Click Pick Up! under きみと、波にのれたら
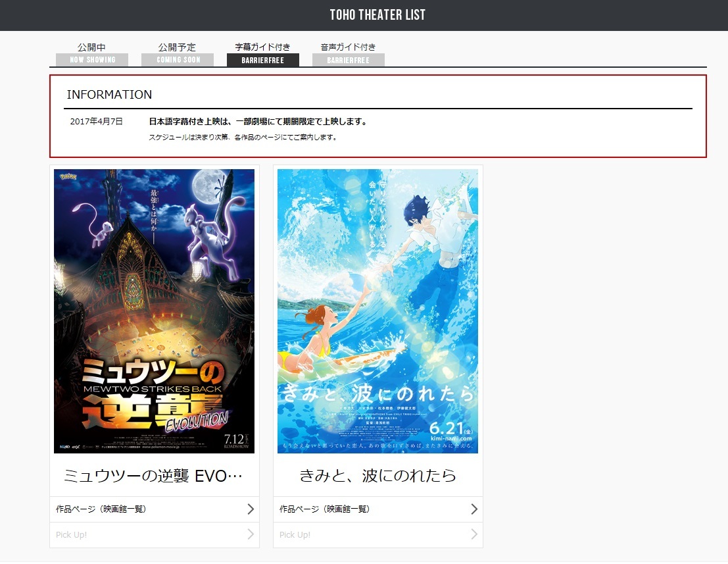This screenshot has height=564, width=728. [x=378, y=535]
